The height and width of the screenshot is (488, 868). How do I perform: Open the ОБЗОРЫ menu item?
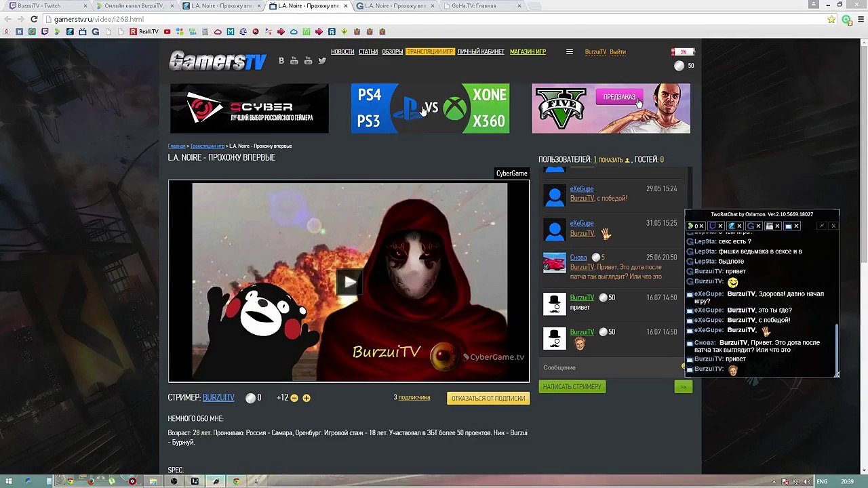[393, 52]
